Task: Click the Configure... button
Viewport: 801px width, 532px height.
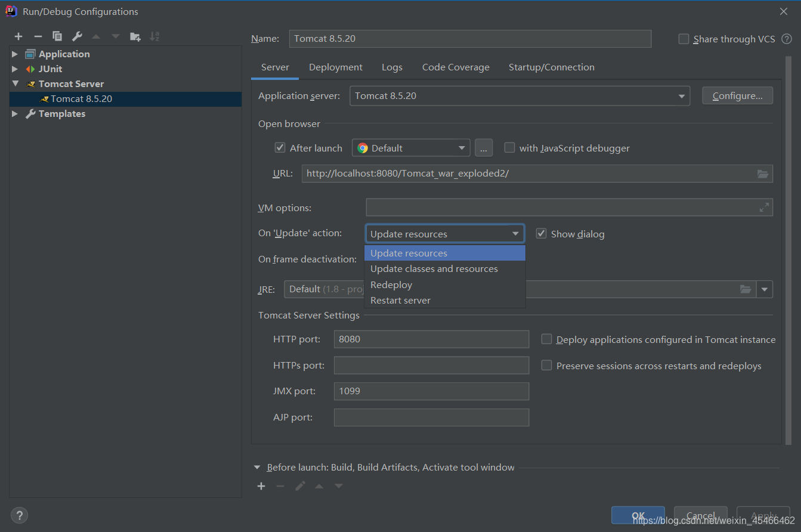Action: click(x=738, y=95)
